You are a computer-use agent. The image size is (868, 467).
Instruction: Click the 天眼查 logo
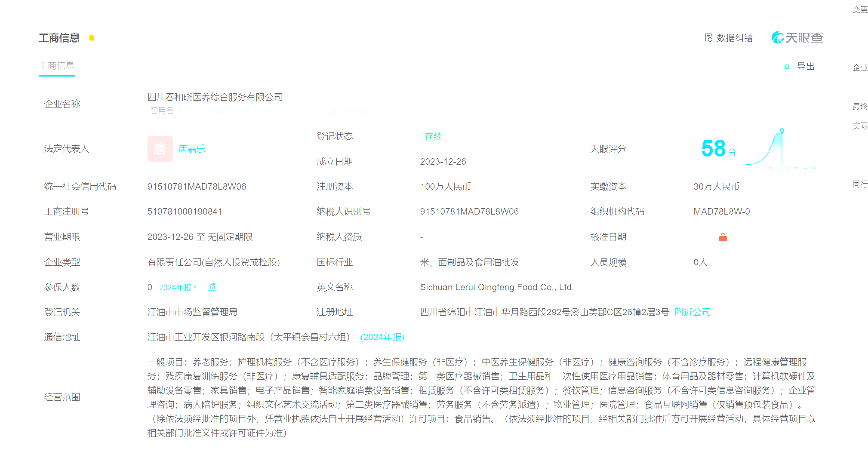coord(797,38)
